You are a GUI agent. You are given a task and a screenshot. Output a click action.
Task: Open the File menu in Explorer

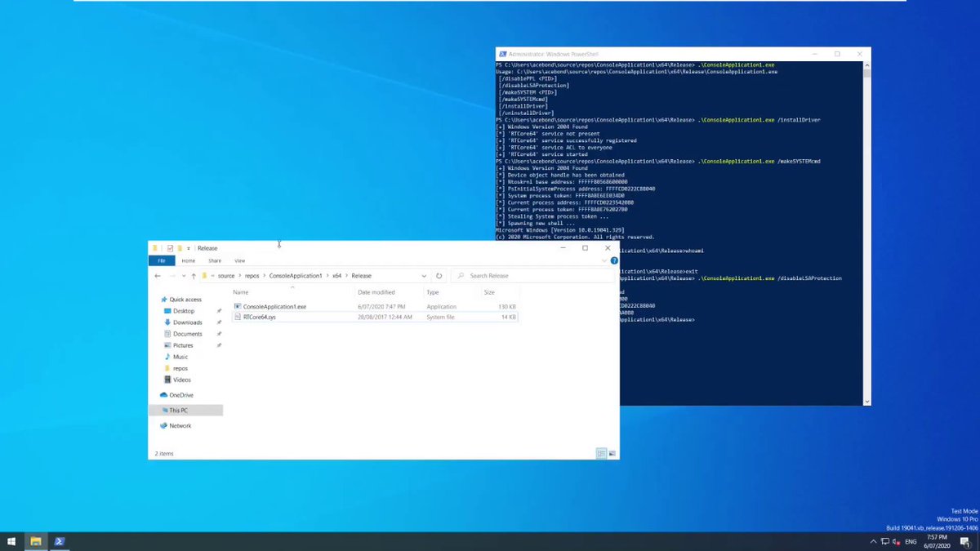click(x=161, y=260)
